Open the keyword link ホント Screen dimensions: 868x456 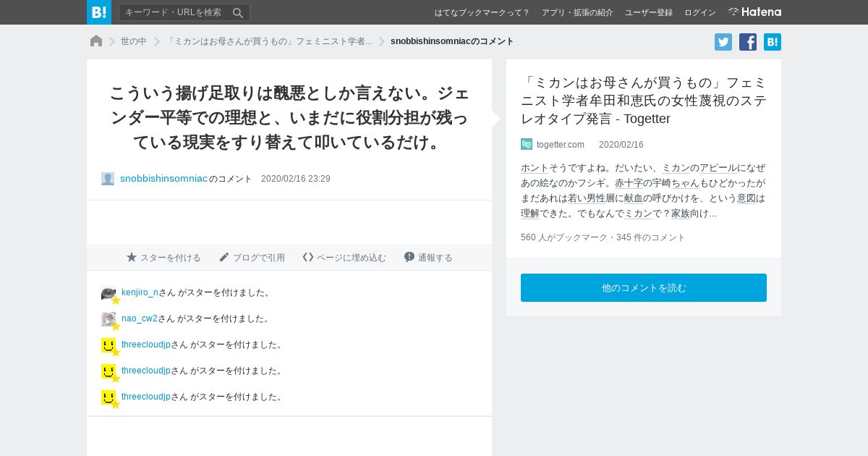click(x=535, y=168)
